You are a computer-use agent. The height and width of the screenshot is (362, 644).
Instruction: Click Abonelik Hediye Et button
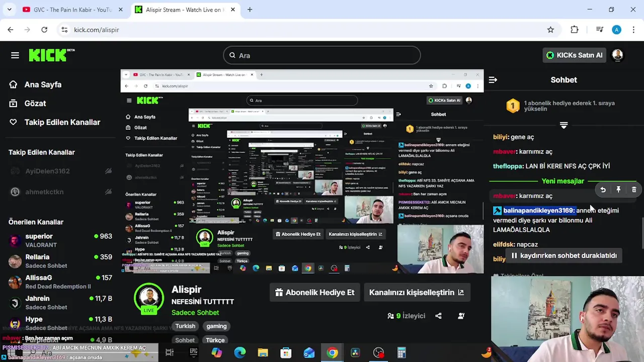314,293
